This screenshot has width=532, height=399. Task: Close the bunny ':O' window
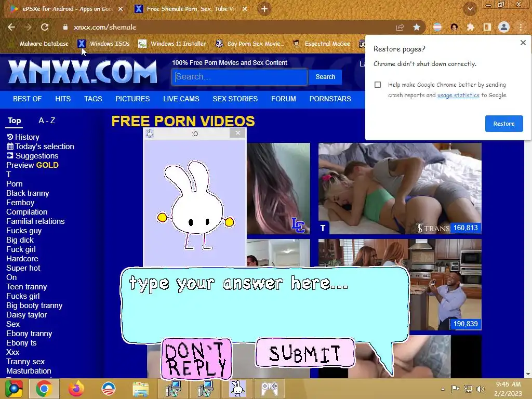tap(237, 133)
